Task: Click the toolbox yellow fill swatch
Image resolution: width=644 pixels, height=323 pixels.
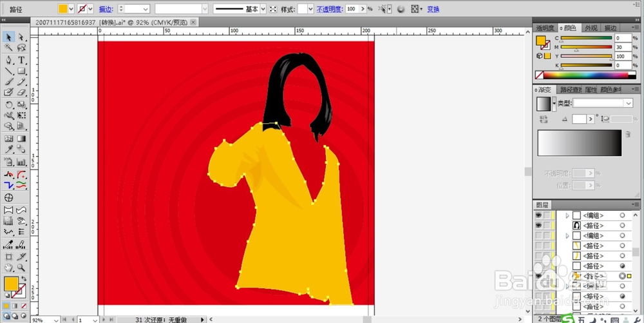Action: coord(11,284)
